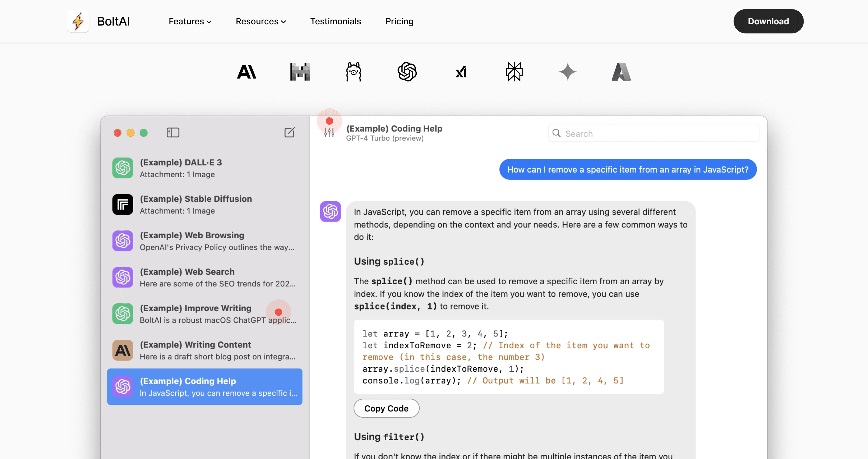Image resolution: width=868 pixels, height=459 pixels.
Task: Click the Download button
Action: 768,21
